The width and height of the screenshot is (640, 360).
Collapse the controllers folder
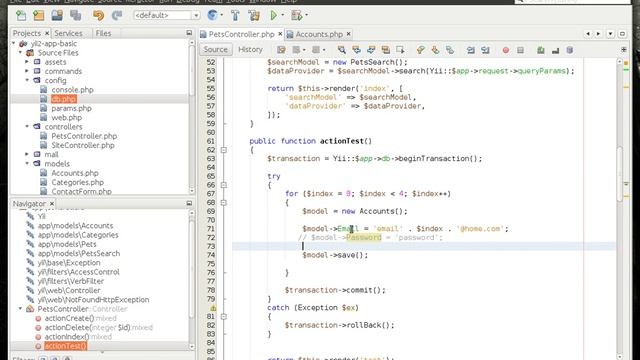(27, 127)
